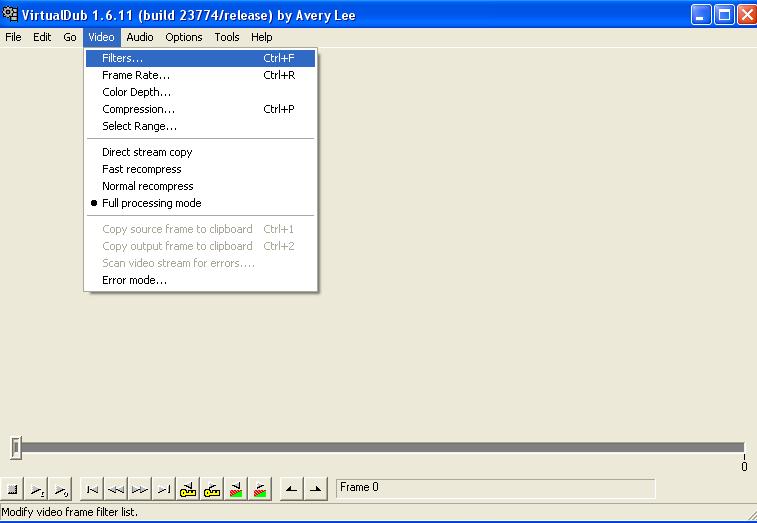Minimize the VirtualDub window
This screenshot has height=523, width=757.
pyautogui.click(x=701, y=14)
